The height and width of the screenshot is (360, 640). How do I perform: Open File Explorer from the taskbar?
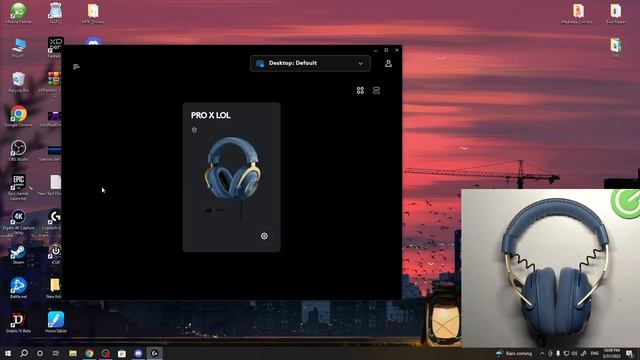[x=73, y=353]
